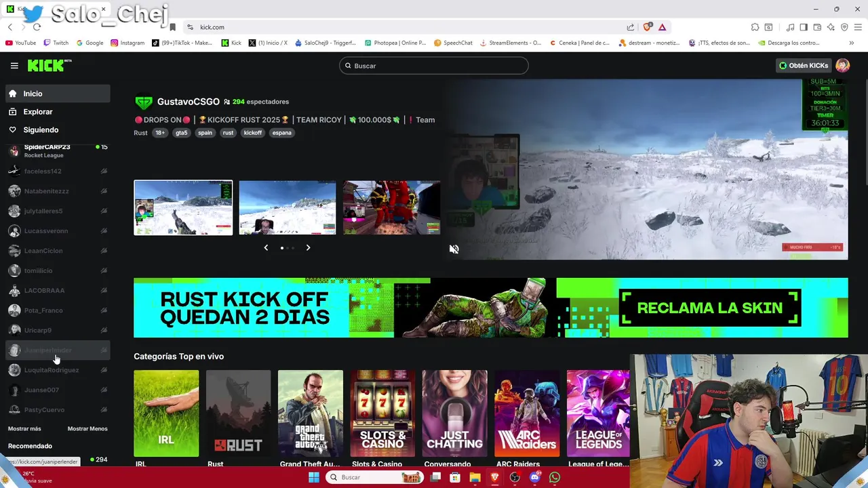The height and width of the screenshot is (488, 868).
Task: Open LeaanCiclon channel in sidebar
Action: 58,251
